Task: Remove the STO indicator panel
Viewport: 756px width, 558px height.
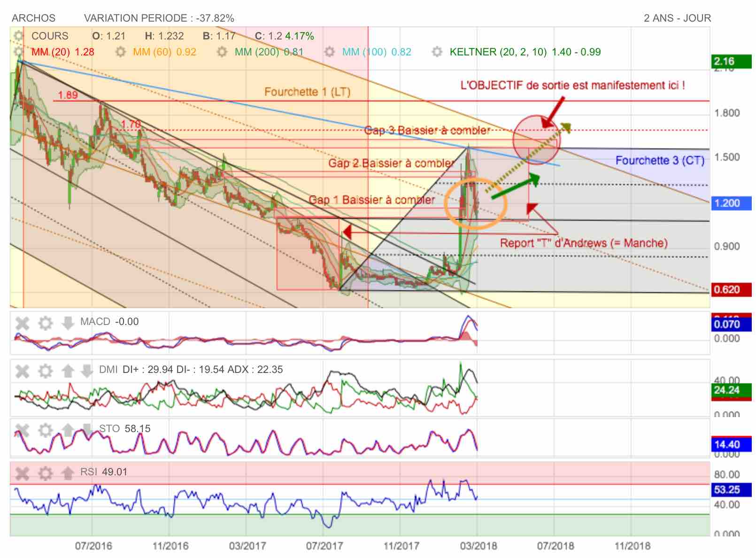Action: (22, 430)
